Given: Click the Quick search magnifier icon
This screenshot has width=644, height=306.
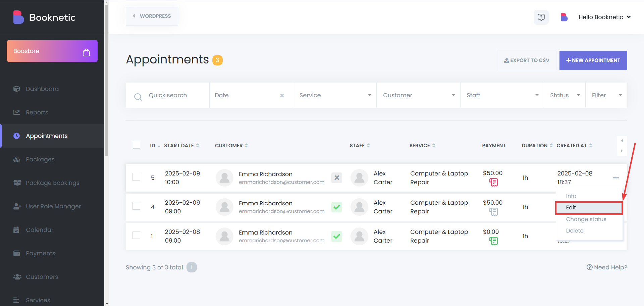Looking at the screenshot, I should 138,97.
